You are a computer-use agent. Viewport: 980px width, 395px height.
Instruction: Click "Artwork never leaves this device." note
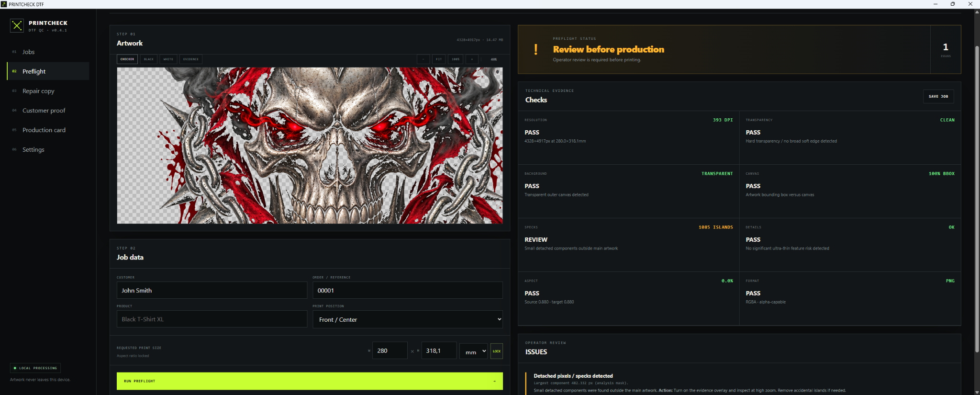click(40, 380)
